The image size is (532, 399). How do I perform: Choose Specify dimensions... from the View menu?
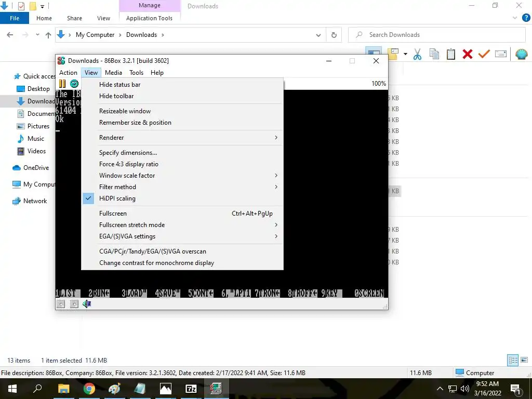[x=182, y=153]
